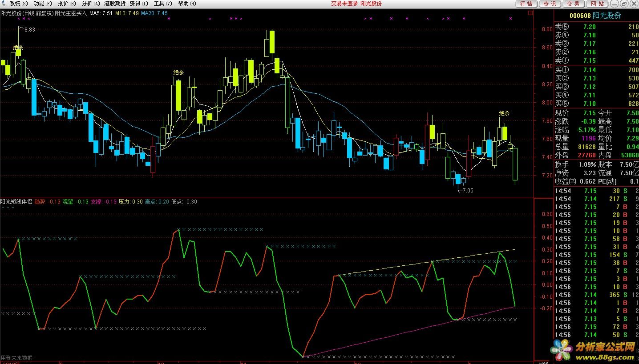639x364 pixels.
Task: Select the 买① 7.14 bid row
Action: (x=596, y=70)
